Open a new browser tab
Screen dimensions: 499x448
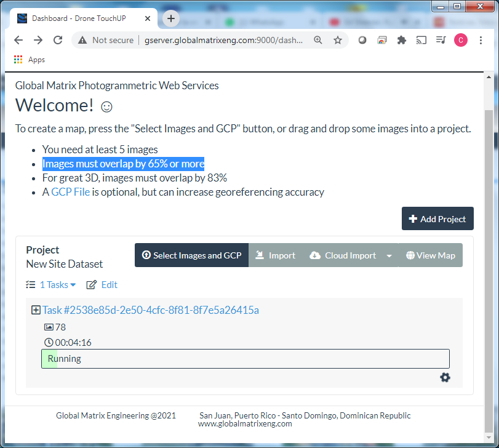coord(171,18)
